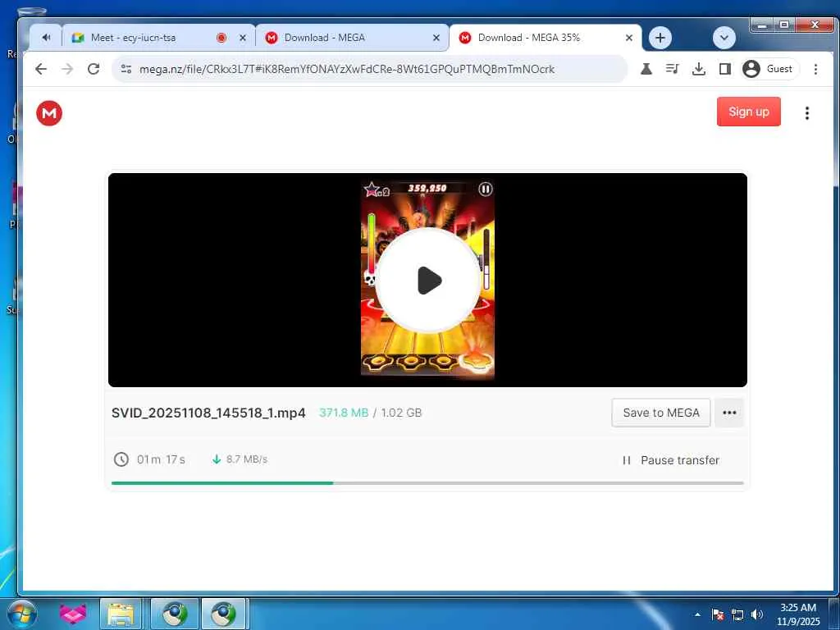Image resolution: width=840 pixels, height=630 pixels.
Task: Open file options ellipsis button
Action: pos(729,413)
